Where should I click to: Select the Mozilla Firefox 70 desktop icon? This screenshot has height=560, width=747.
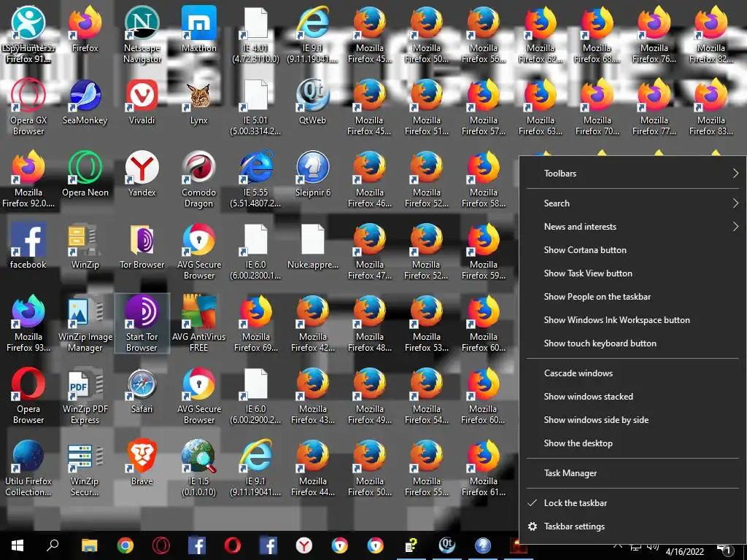(597, 107)
